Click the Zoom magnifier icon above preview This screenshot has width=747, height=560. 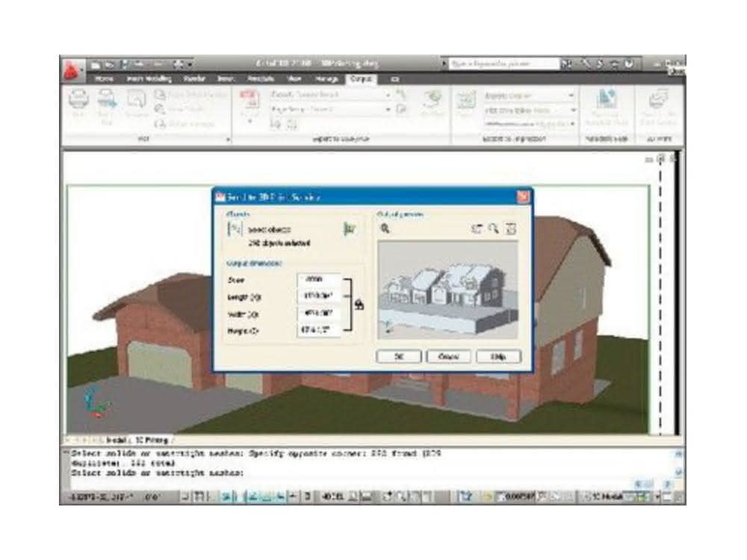tap(494, 229)
